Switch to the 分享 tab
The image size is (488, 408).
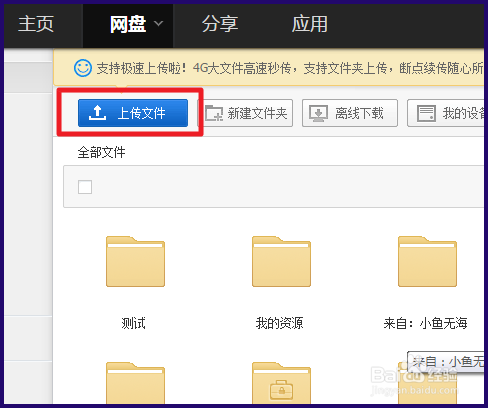[220, 24]
